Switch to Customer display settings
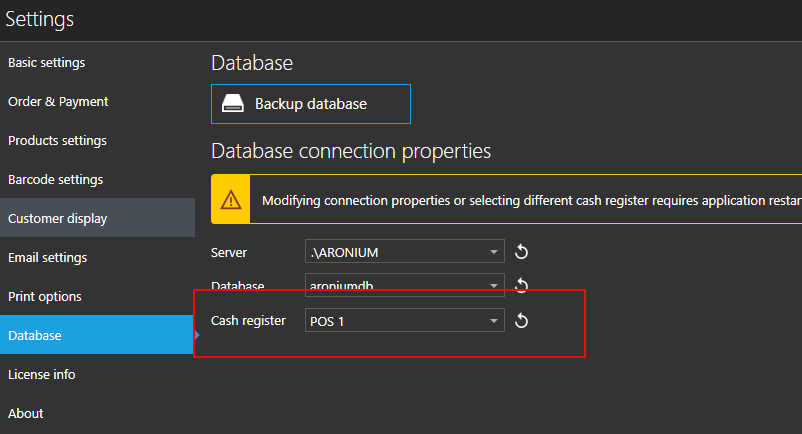This screenshot has width=802, height=434. [58, 218]
